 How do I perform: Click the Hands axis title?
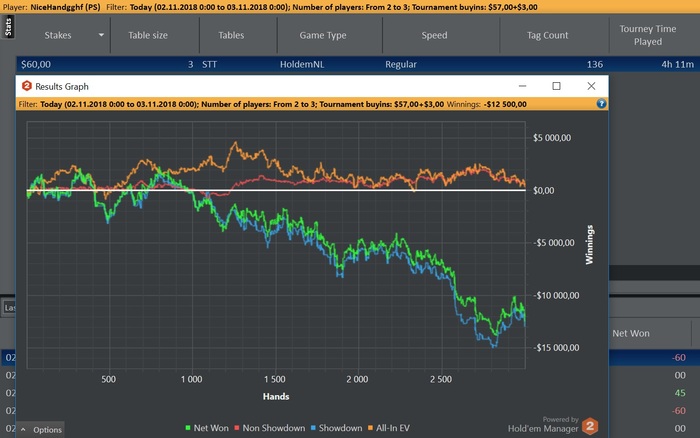276,396
